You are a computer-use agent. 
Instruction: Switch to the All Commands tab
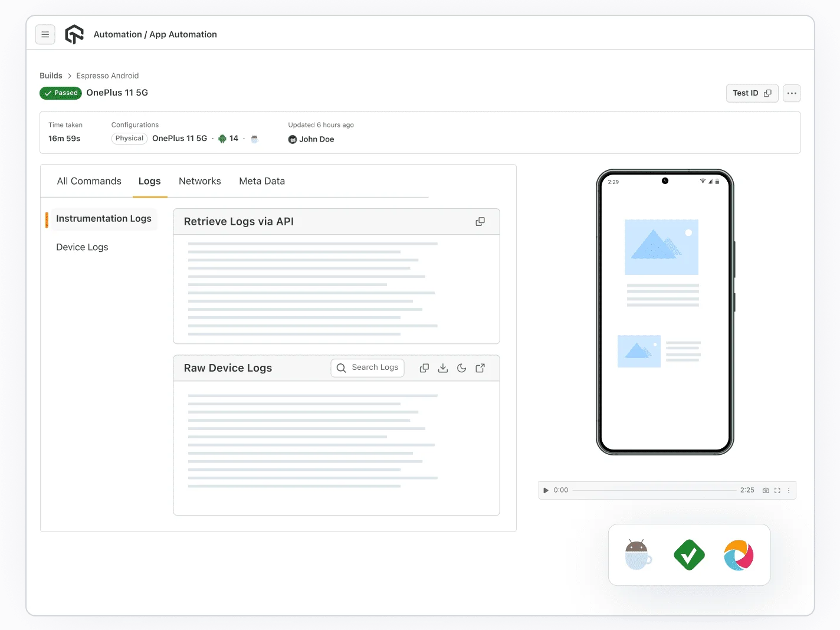[x=89, y=181]
